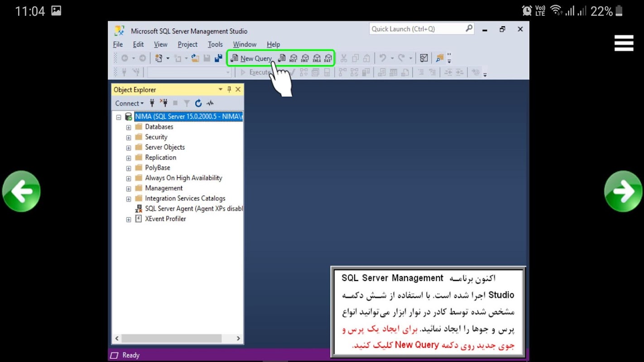Click the Navigate Backward toolbar icon

coord(125,58)
